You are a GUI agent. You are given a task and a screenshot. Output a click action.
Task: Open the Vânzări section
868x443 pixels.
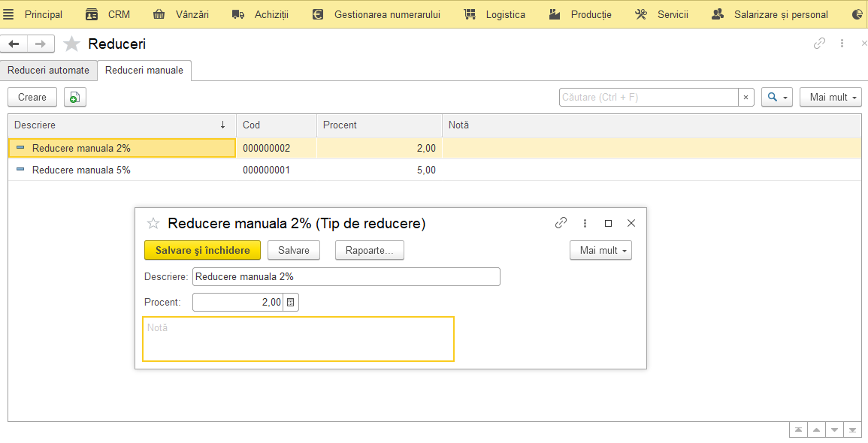pyautogui.click(x=192, y=14)
